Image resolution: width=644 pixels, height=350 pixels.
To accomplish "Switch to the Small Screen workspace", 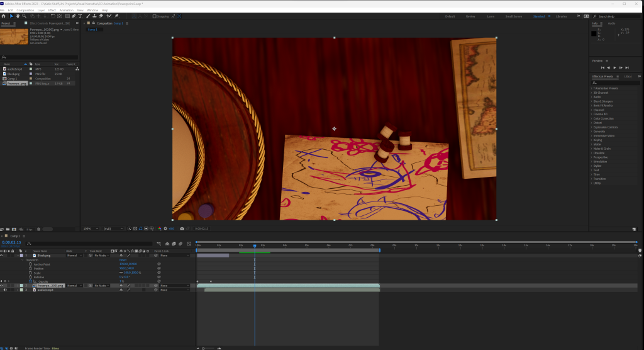I will 513,16.
